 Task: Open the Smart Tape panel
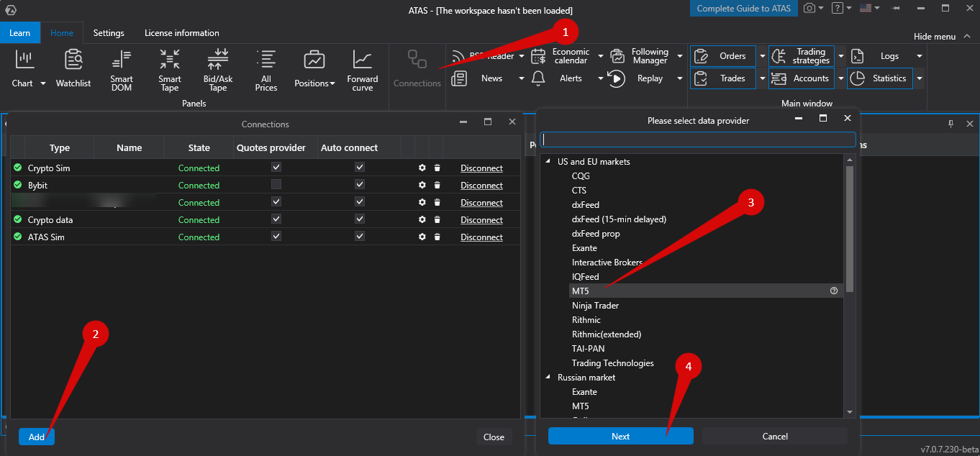point(170,69)
